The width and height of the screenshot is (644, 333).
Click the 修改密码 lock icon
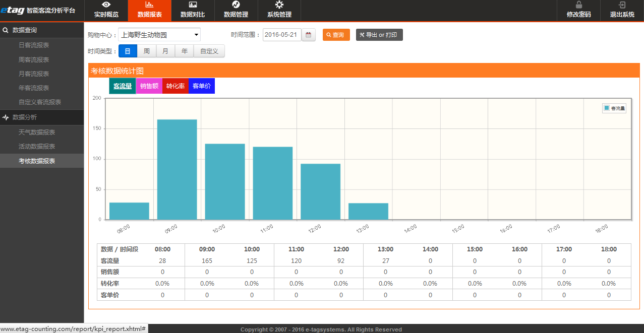tap(578, 5)
